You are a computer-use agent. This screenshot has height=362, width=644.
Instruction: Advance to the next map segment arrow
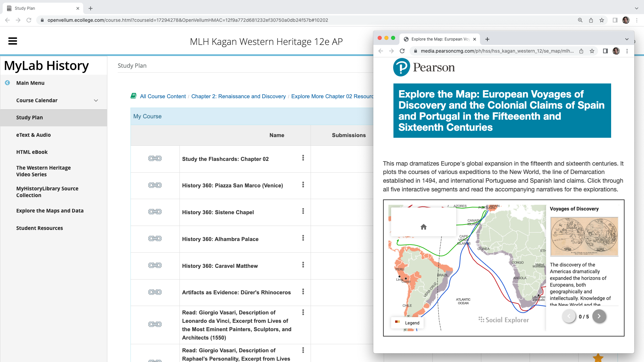coord(599,316)
